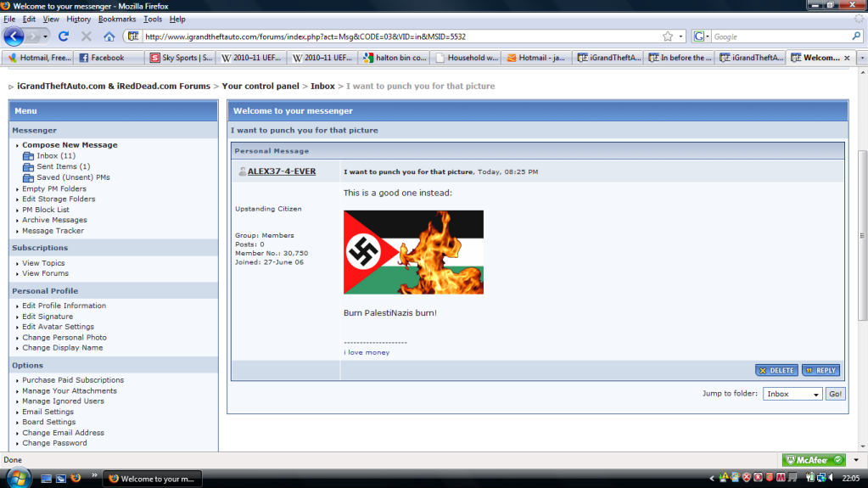Bookmark this page with the star icon
Screen dimensions: 868x488
668,36
